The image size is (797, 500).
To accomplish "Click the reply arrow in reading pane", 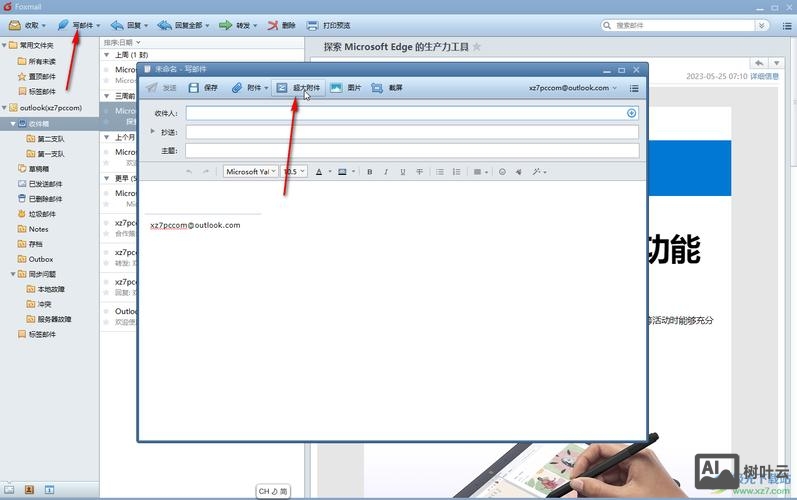I will click(x=759, y=63).
